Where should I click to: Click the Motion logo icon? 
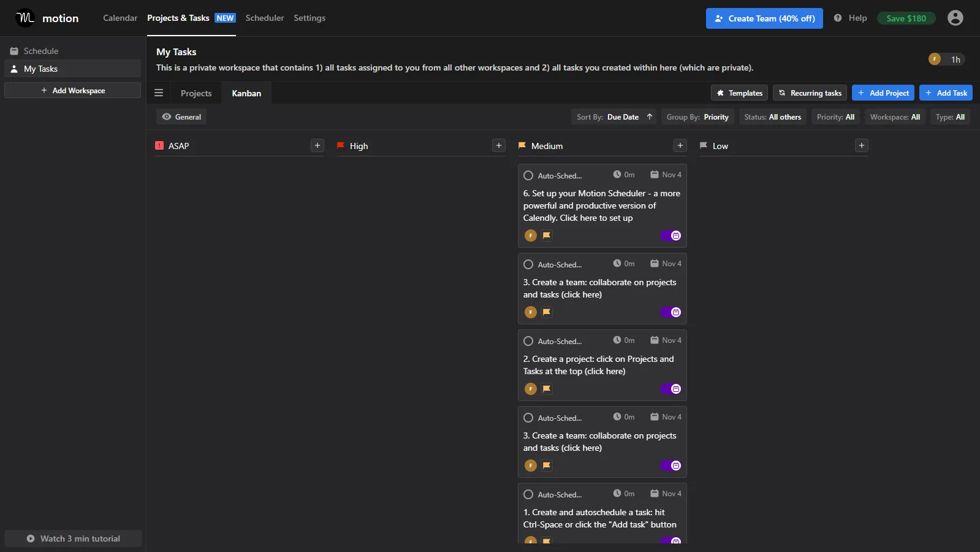(25, 18)
